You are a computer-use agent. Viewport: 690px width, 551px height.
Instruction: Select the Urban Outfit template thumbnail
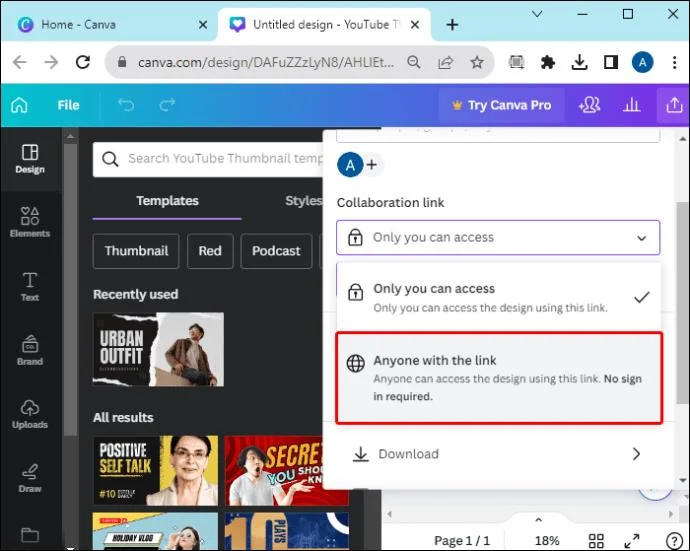pos(158,349)
